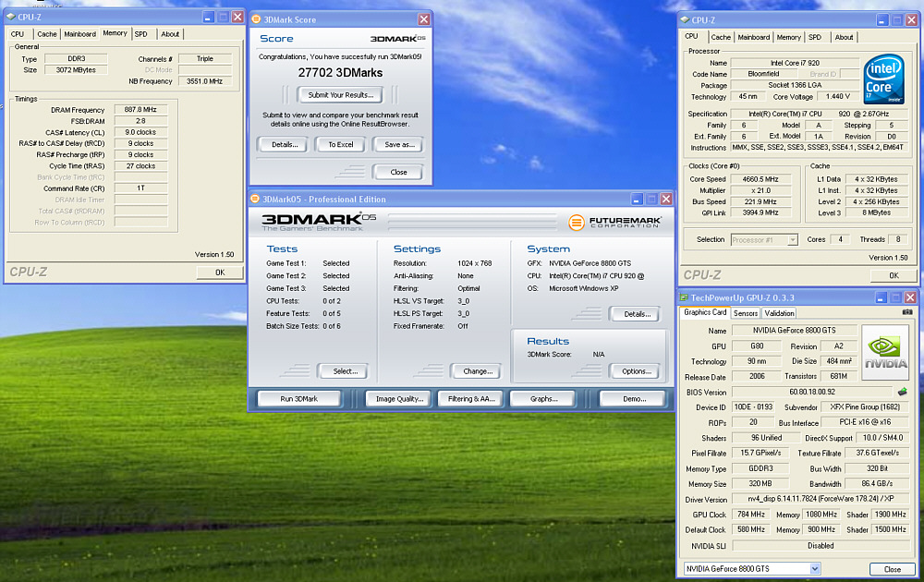Click the BIOS Version field in GPU-Z
This screenshot has width=924, height=582.
812,392
